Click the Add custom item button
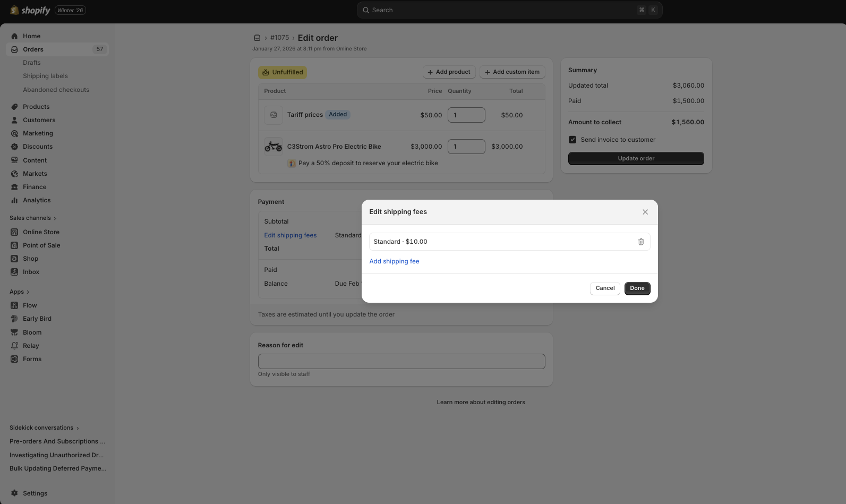The width and height of the screenshot is (846, 504). click(x=512, y=72)
